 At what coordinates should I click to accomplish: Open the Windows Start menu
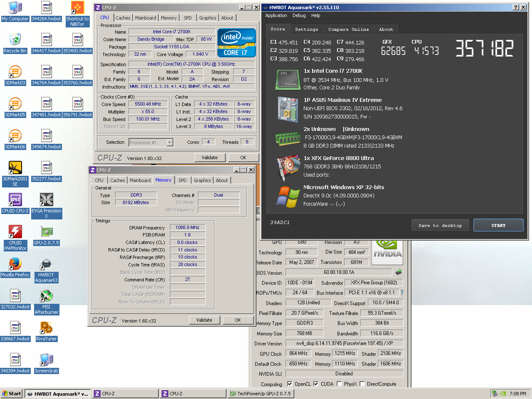11,394
